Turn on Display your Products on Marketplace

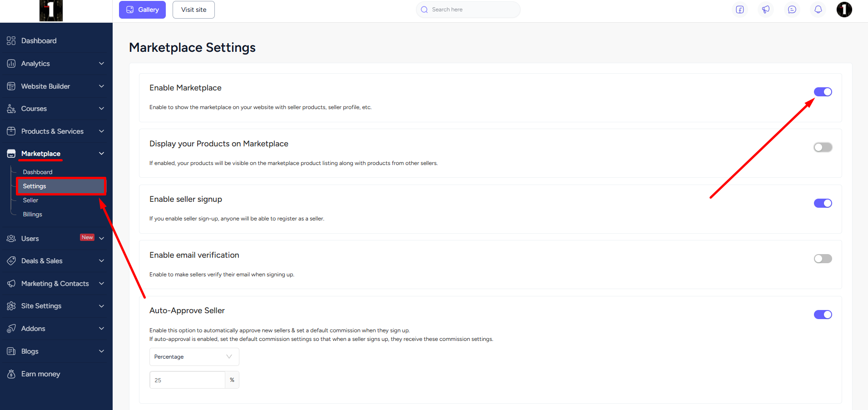823,147
